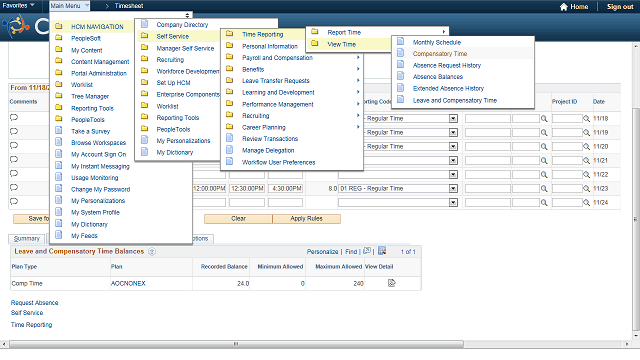Image resolution: width=640 pixels, height=360 pixels.
Task: Click the Clear button
Action: (238, 219)
